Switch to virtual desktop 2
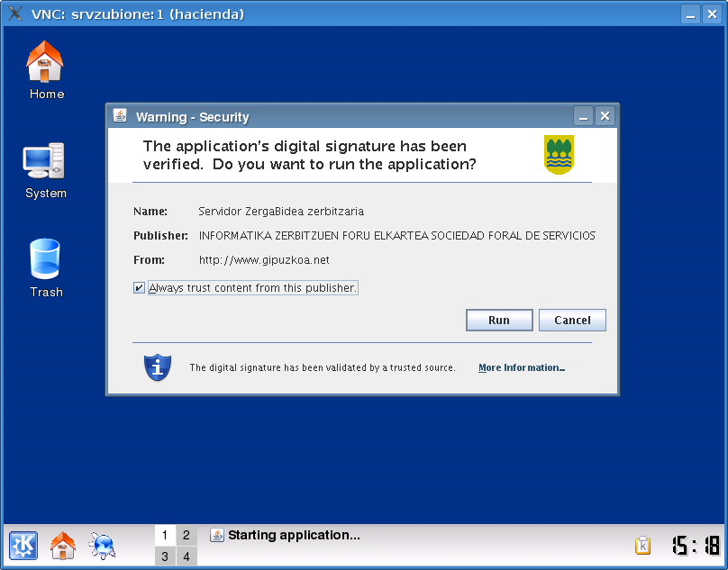Image resolution: width=728 pixels, height=570 pixels. [x=186, y=535]
